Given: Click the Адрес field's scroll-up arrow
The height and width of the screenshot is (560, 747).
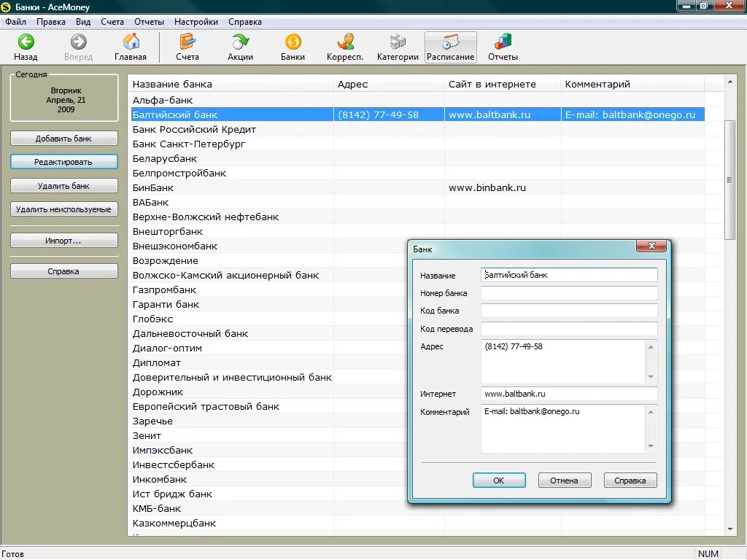Looking at the screenshot, I should coord(651,346).
